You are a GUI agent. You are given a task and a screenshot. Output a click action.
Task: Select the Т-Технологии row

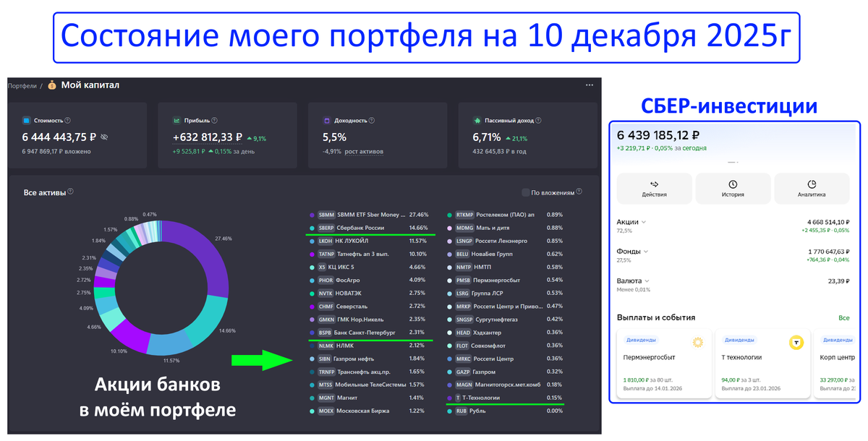pyautogui.click(x=505, y=398)
